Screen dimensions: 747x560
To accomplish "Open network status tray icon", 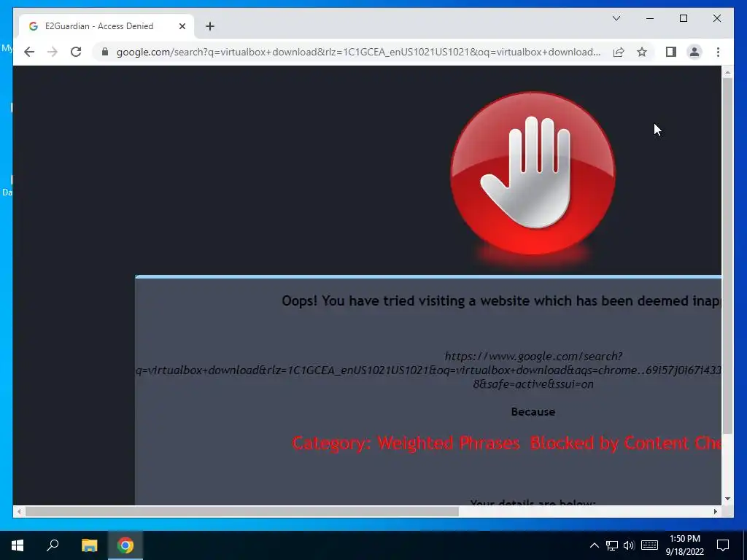I will pos(612,545).
